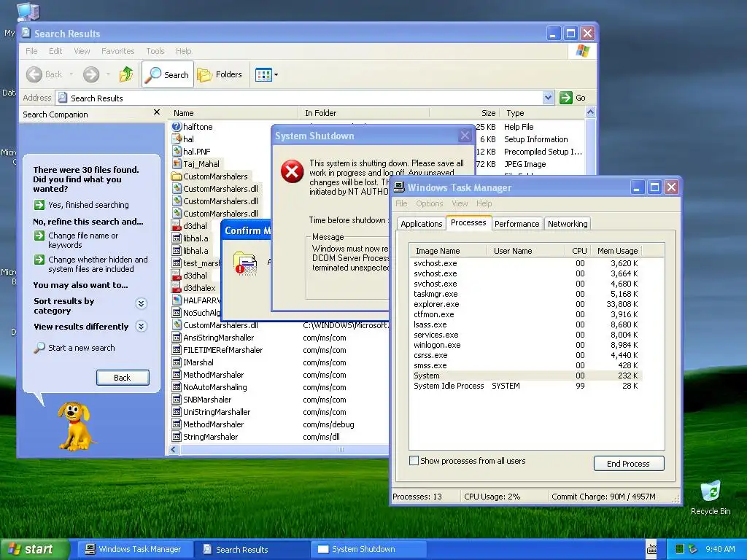Click the Forward arrow icon in toolbar
Image resolution: width=747 pixels, height=560 pixels.
[x=91, y=74]
